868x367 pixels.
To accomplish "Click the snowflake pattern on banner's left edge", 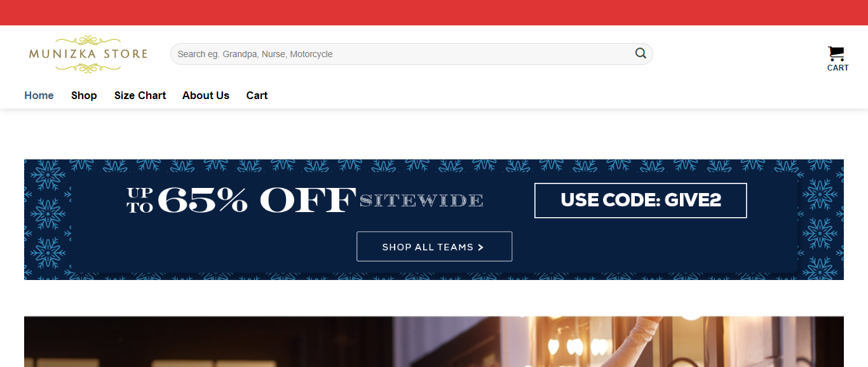I will point(48,220).
